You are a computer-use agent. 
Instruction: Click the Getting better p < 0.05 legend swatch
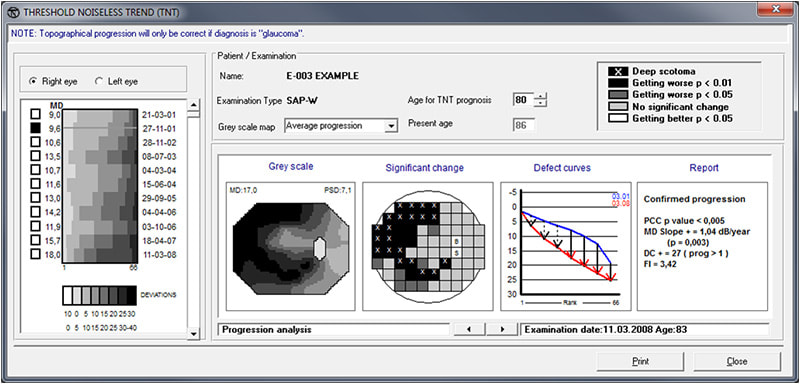617,118
